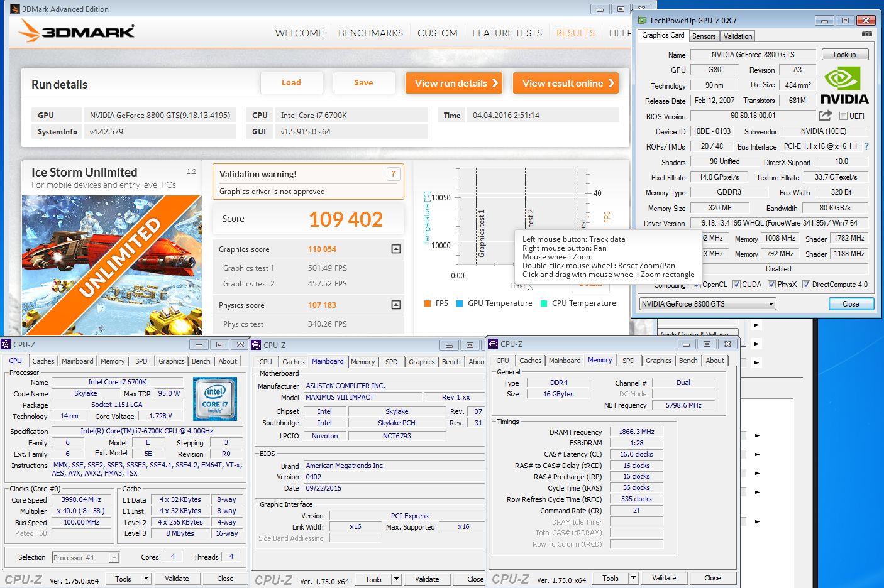Open the WELCOME tab in 3DMark
Screen dimensions: 884x588
pyautogui.click(x=299, y=33)
